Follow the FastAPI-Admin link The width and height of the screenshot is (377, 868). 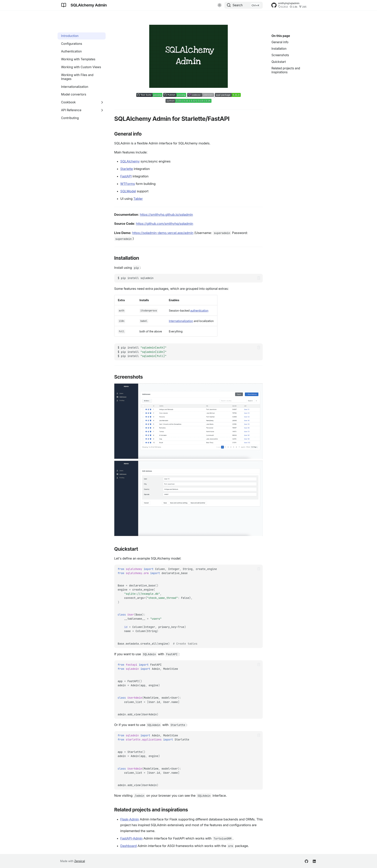[x=131, y=838]
